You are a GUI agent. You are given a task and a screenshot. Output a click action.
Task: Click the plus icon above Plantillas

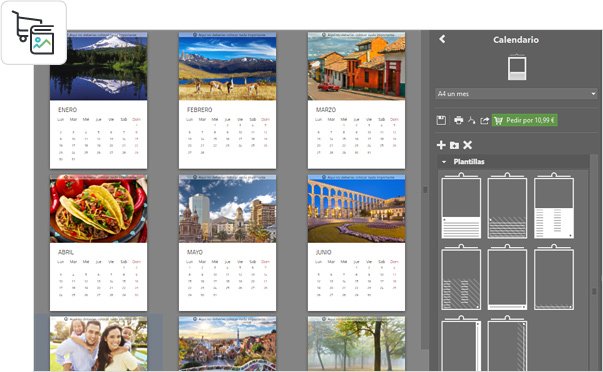[441, 145]
